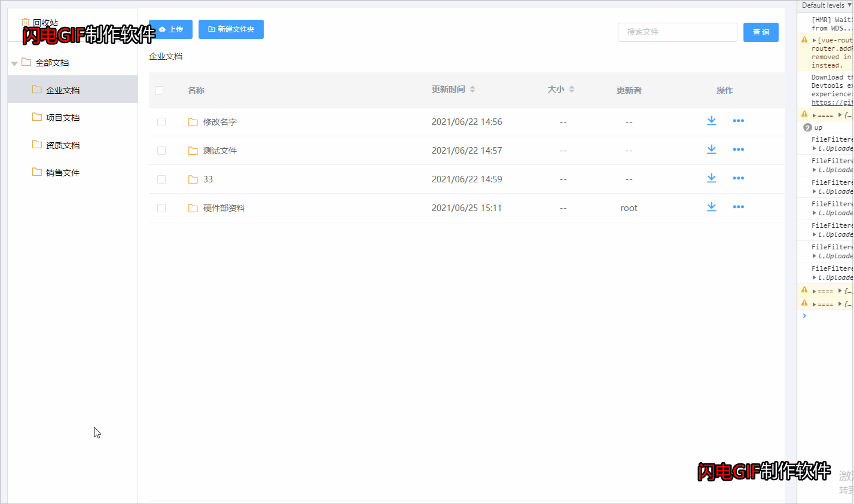The width and height of the screenshot is (854, 504).
Task: Select 全部文档 in the sidebar tree
Action: pyautogui.click(x=72, y=62)
